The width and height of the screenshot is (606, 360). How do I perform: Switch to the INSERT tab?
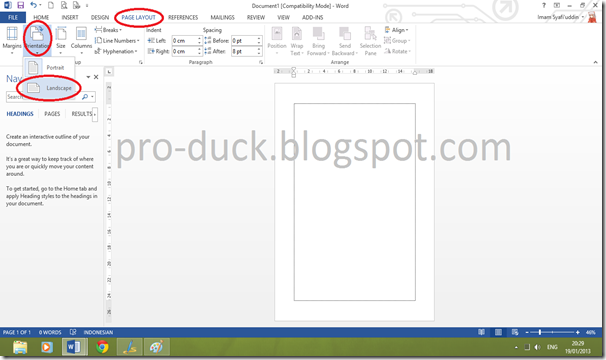(x=70, y=17)
